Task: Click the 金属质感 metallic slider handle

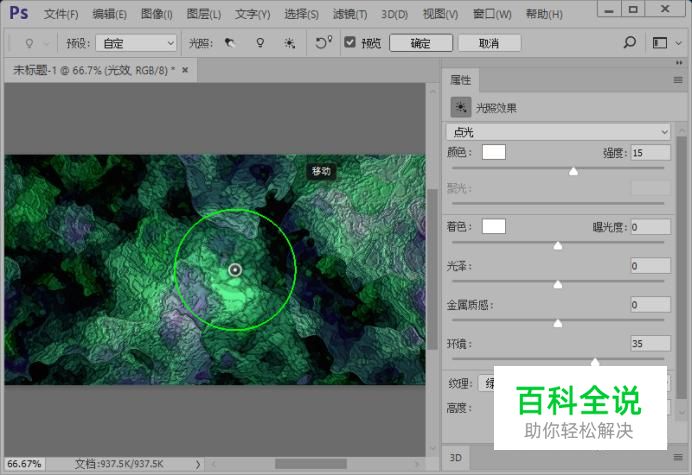Action: pos(558,323)
